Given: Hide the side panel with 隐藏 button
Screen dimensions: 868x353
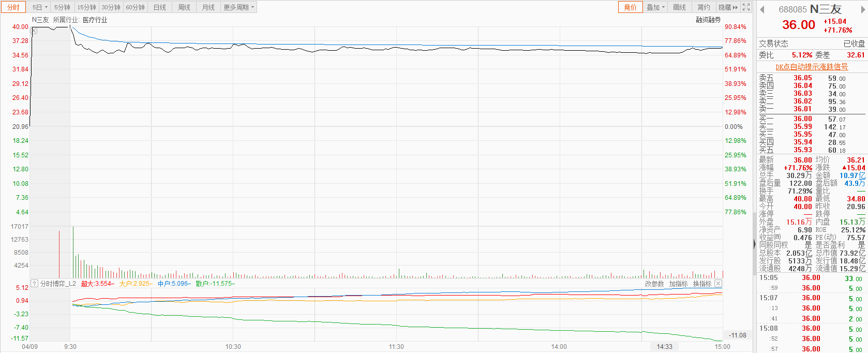Looking at the screenshot, I should (x=727, y=7).
